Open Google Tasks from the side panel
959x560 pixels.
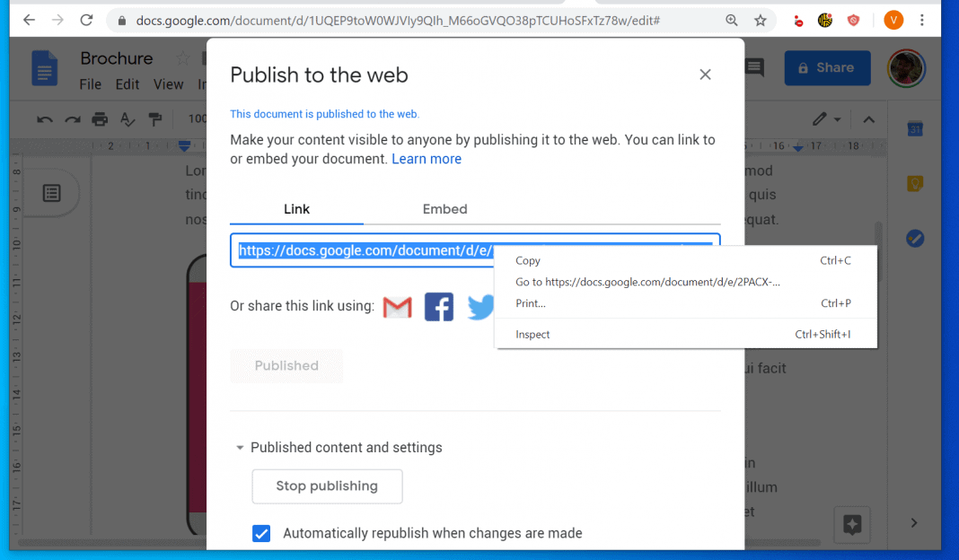coord(914,238)
